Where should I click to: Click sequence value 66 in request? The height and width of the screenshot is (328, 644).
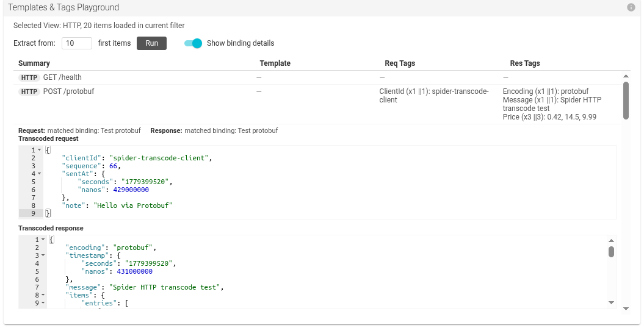coord(113,166)
